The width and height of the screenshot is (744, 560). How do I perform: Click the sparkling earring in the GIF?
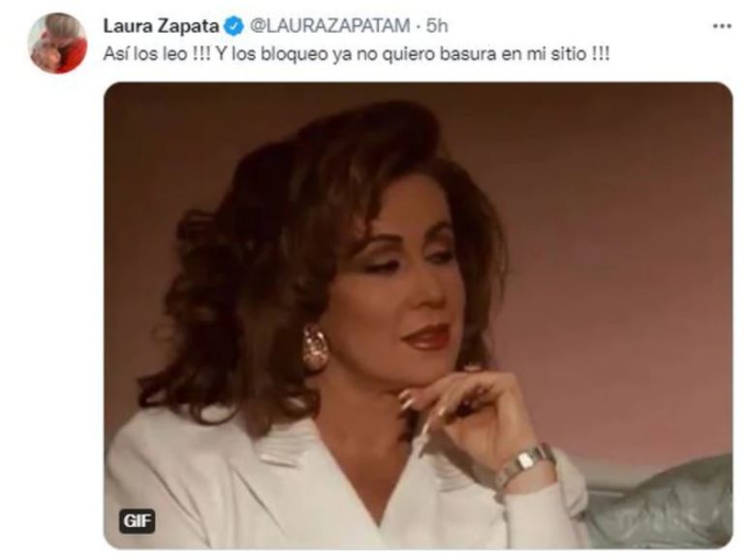[315, 348]
